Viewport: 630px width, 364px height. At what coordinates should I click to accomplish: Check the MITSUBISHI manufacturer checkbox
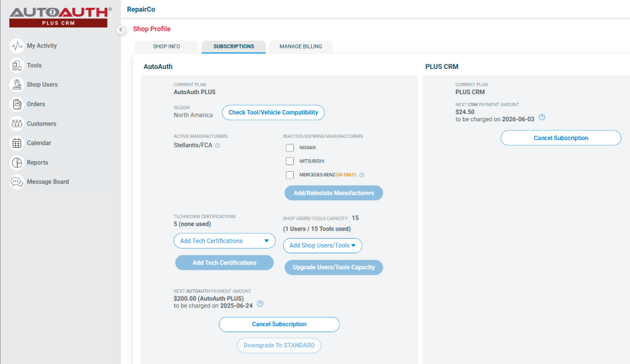[290, 161]
